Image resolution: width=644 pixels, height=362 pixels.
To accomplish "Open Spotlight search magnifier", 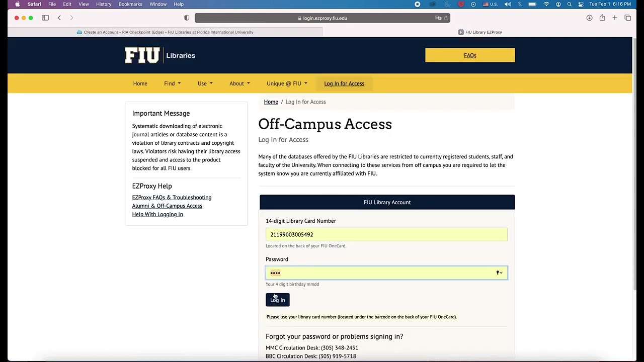I will pos(570,4).
